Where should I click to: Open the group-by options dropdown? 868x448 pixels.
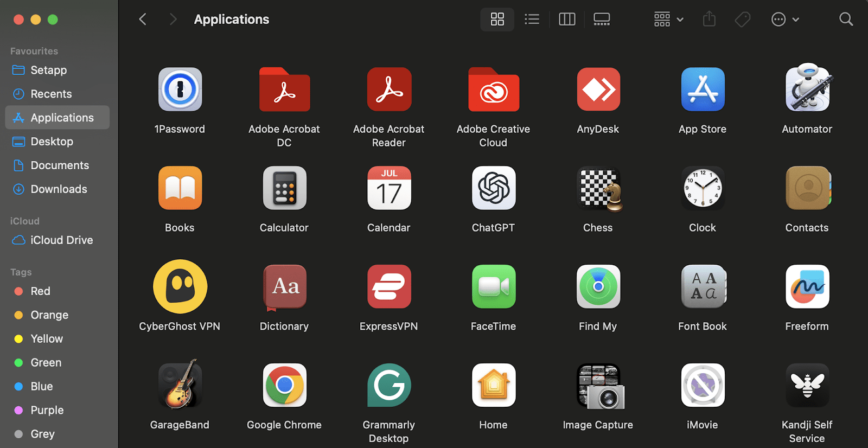[x=668, y=20]
